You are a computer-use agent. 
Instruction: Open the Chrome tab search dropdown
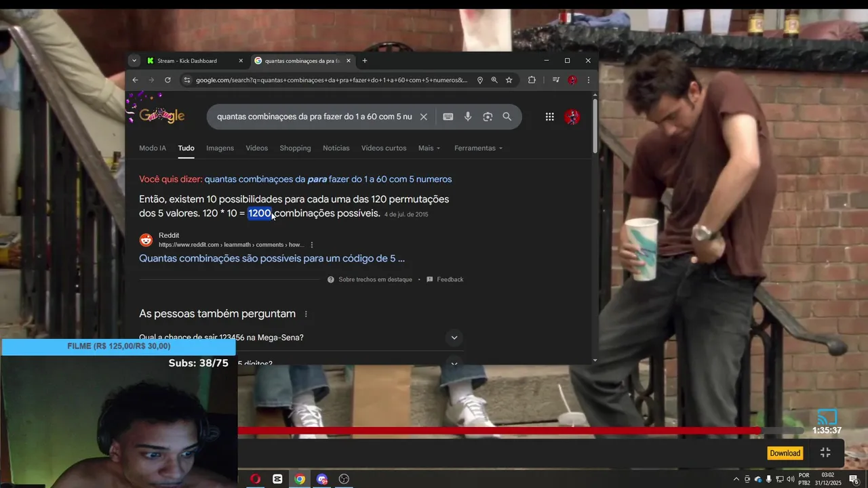pos(134,60)
